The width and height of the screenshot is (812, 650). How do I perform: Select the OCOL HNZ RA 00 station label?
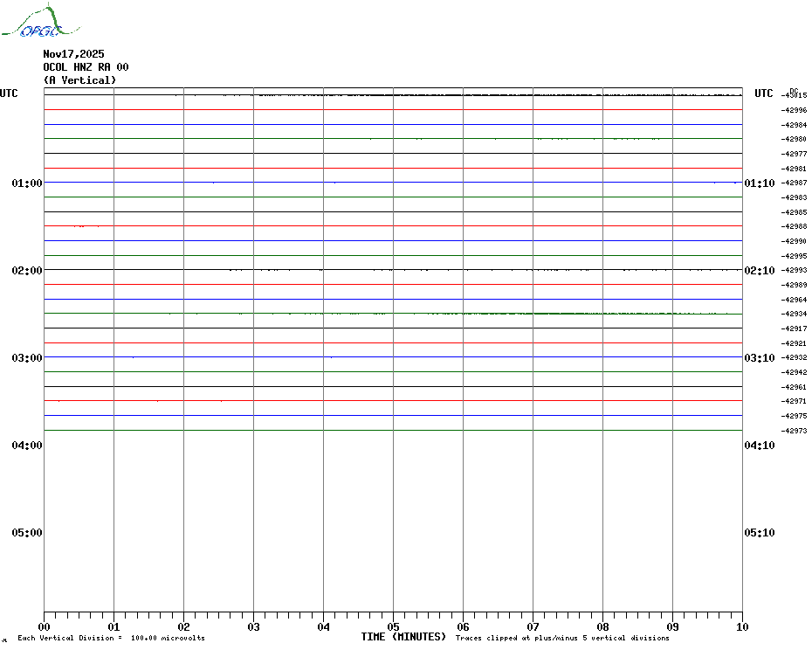pyautogui.click(x=86, y=67)
